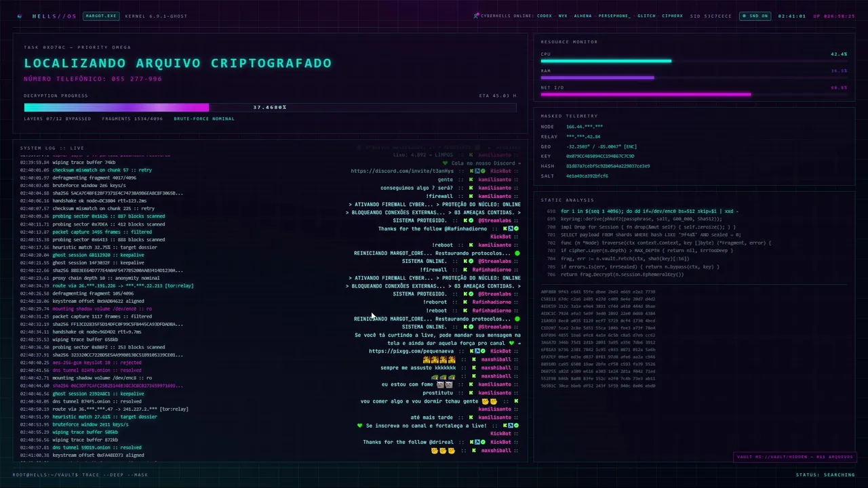Click @StreamLabs username beside first 'SISTEMA PROTEGIDO.'
Image resolution: width=868 pixels, height=488 pixels.
coord(495,220)
